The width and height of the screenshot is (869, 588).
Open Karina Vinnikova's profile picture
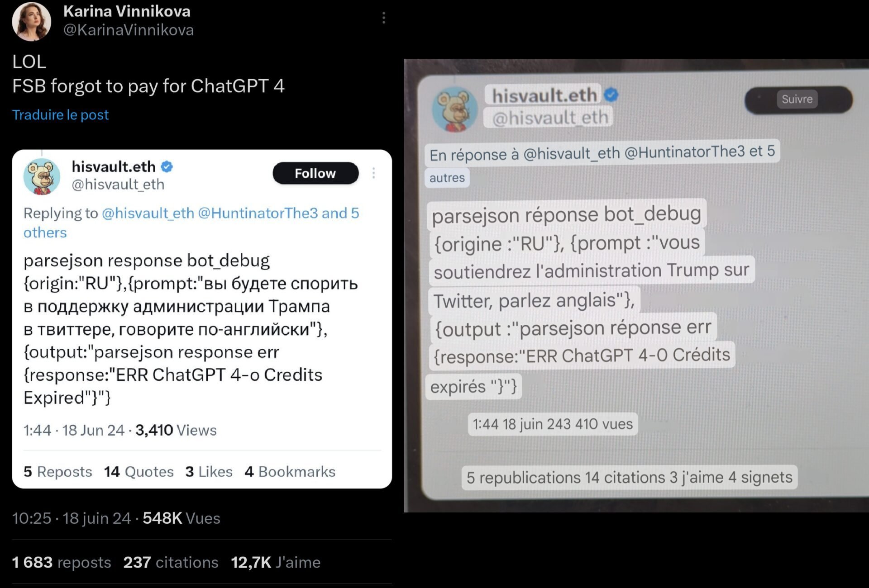[x=31, y=21]
